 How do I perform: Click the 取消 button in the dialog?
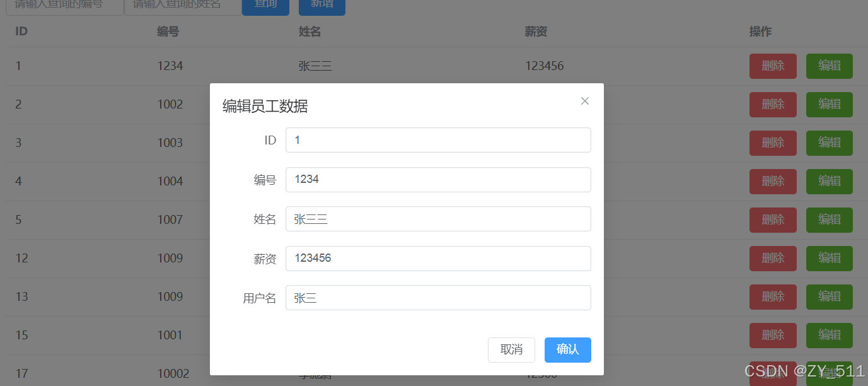511,349
